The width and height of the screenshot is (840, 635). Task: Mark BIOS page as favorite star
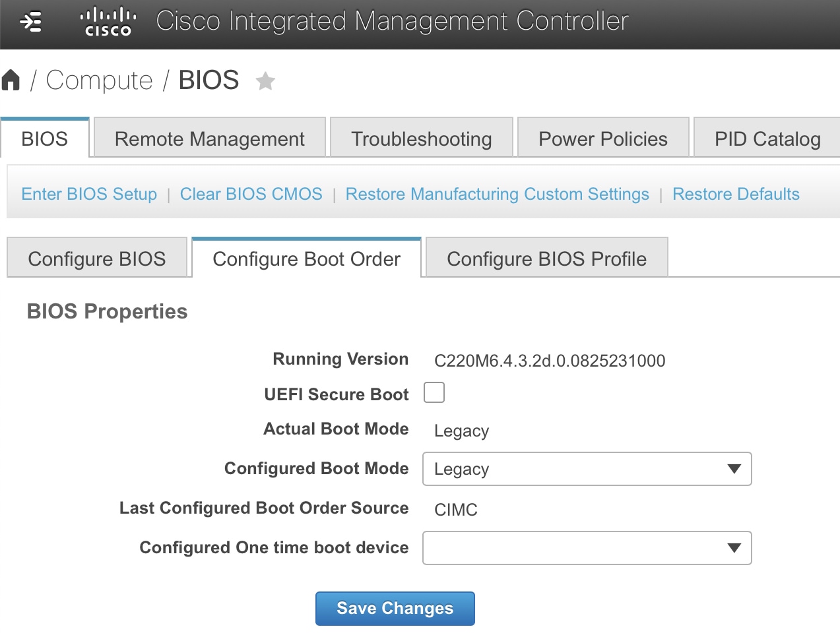265,81
